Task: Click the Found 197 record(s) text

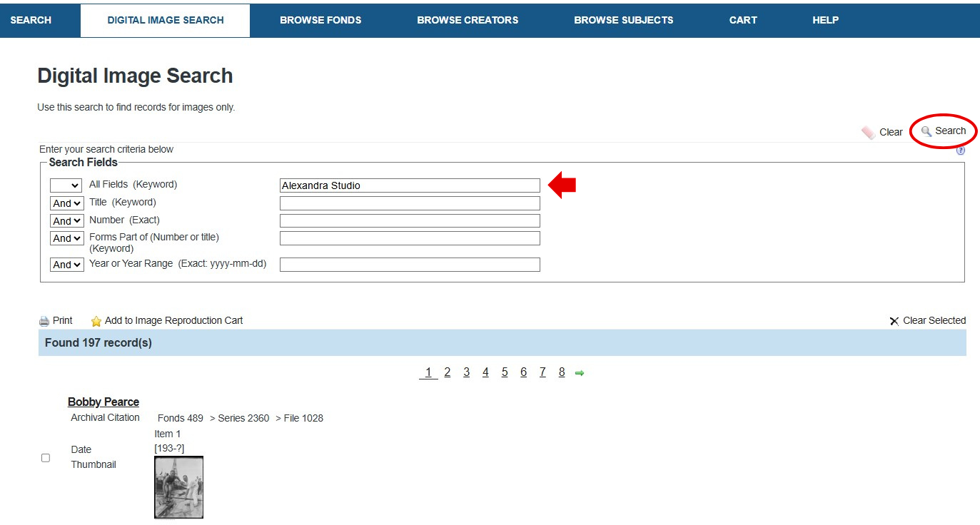Action: pyautogui.click(x=98, y=343)
